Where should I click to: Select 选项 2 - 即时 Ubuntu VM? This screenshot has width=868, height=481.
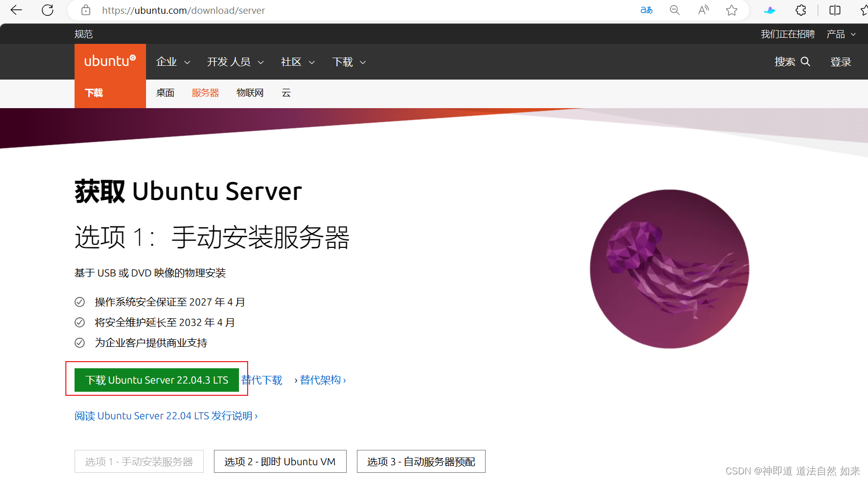point(280,461)
